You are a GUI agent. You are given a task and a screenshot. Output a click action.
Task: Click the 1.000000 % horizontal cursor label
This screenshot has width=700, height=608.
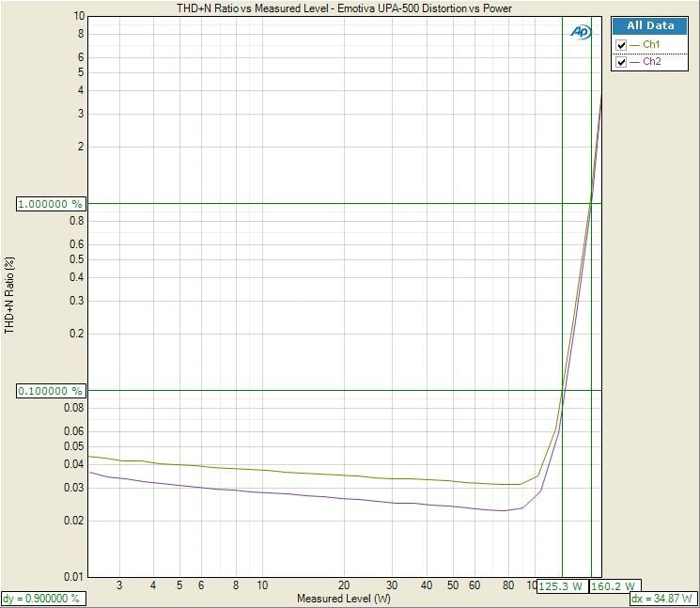pos(51,204)
